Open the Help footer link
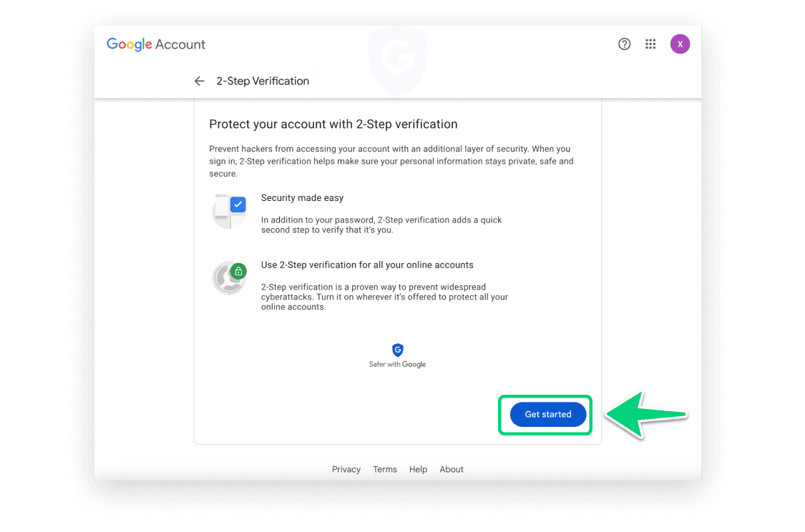Image resolution: width=805 pixels, height=532 pixels. pyautogui.click(x=418, y=469)
